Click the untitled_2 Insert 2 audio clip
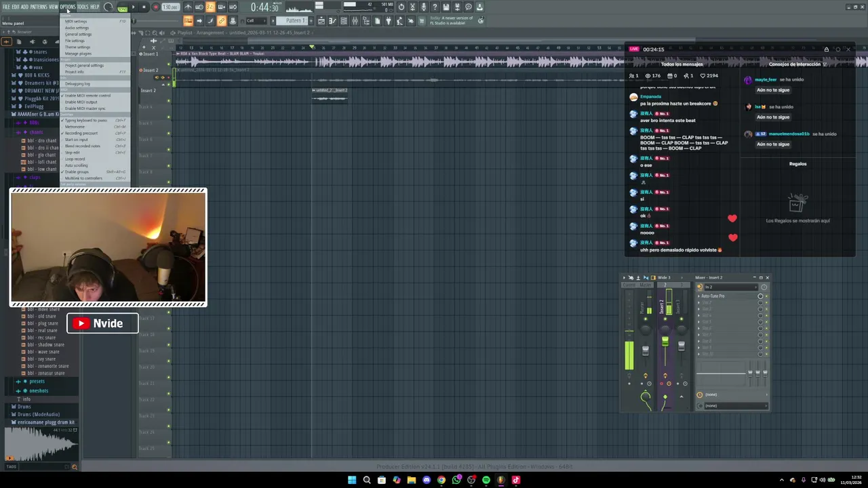This screenshot has height=488, width=868. click(330, 94)
